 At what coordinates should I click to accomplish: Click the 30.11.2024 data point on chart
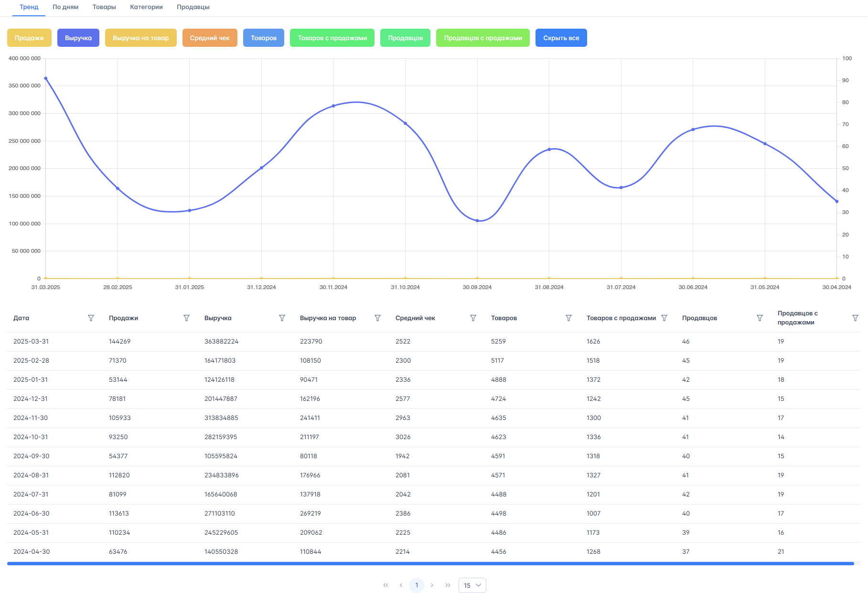pos(333,106)
